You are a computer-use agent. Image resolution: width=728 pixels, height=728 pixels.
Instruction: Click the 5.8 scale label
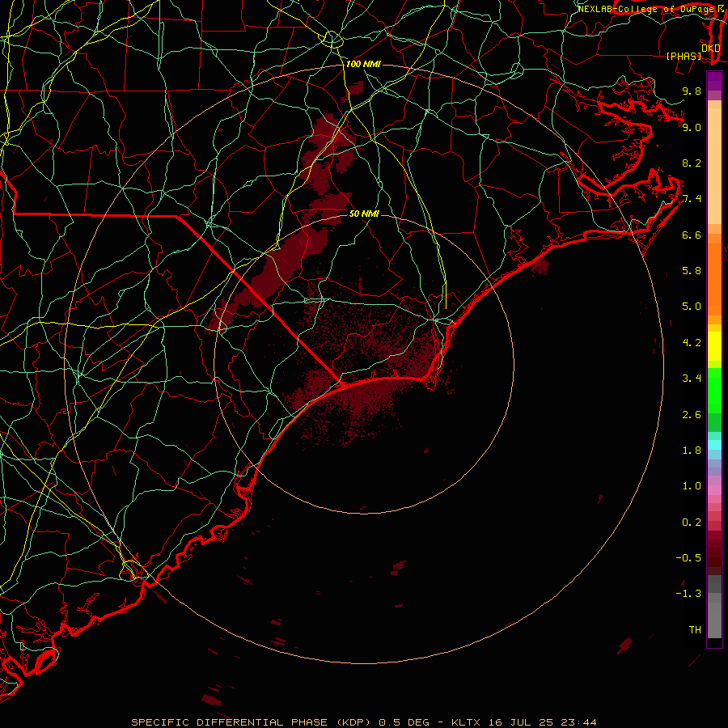tap(692, 270)
